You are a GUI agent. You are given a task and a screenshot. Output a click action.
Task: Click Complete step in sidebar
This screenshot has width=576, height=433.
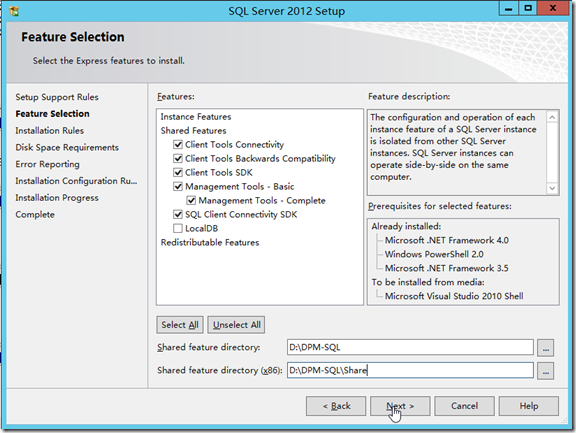click(x=35, y=215)
